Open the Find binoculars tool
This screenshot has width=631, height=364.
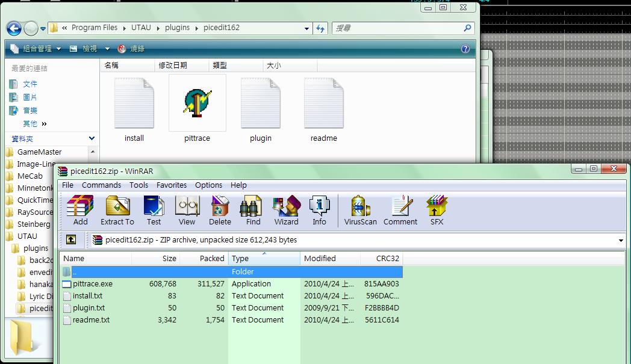point(253,210)
